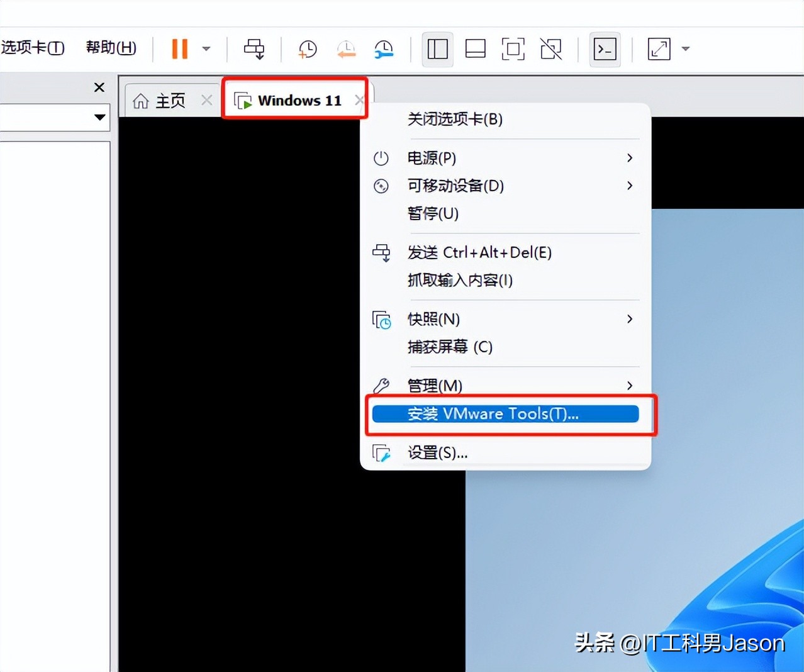Take a snapshot with the clock-plus icon
This screenshot has height=672, width=804.
pos(307,48)
